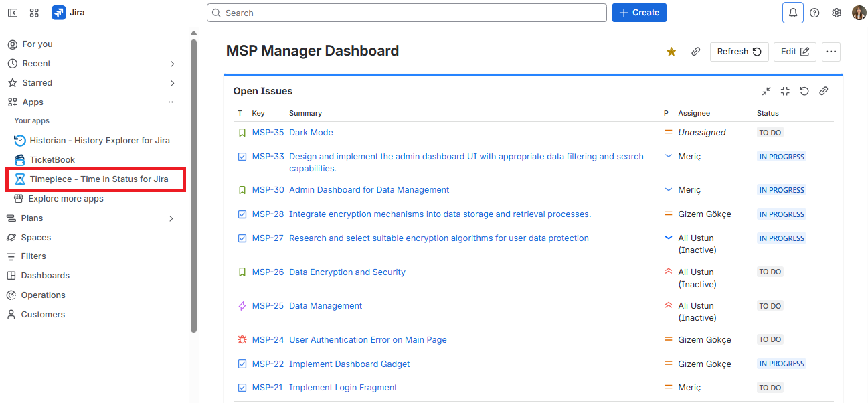Collapse the sidebar with the top-left panel icon

point(13,13)
